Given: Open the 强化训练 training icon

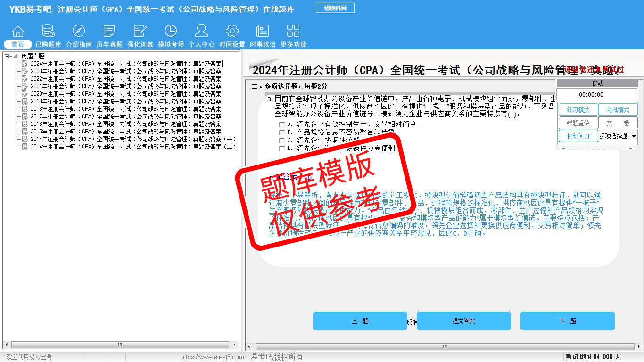Looking at the screenshot, I should click(140, 32).
